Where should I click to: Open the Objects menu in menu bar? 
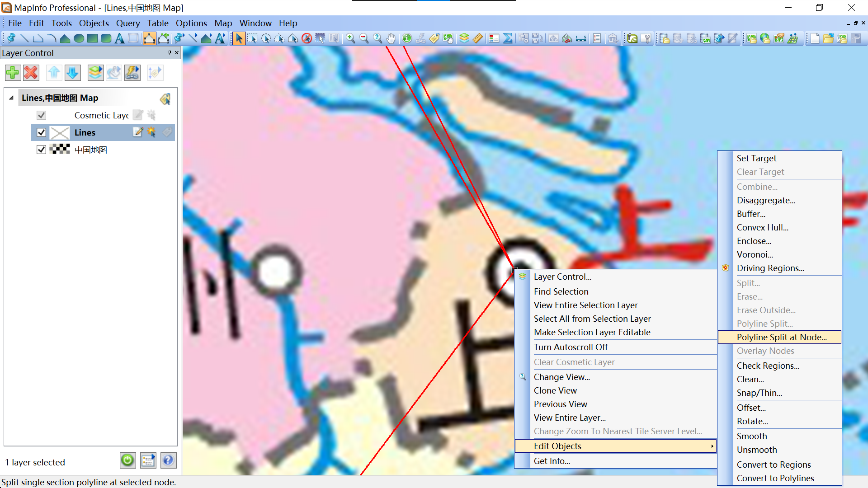(x=94, y=23)
